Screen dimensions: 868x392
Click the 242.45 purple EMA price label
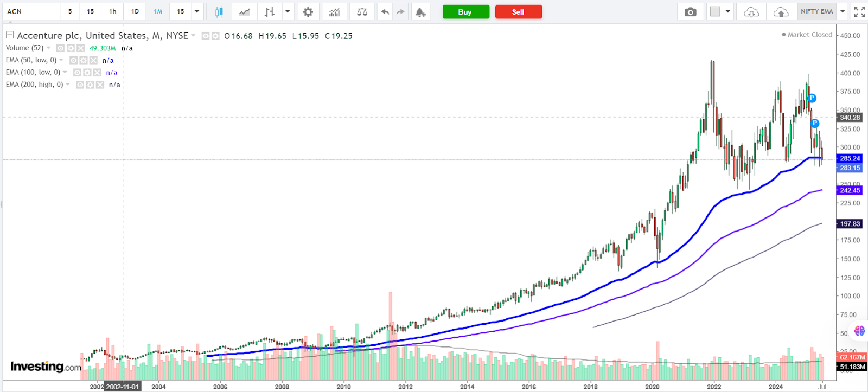(850, 190)
